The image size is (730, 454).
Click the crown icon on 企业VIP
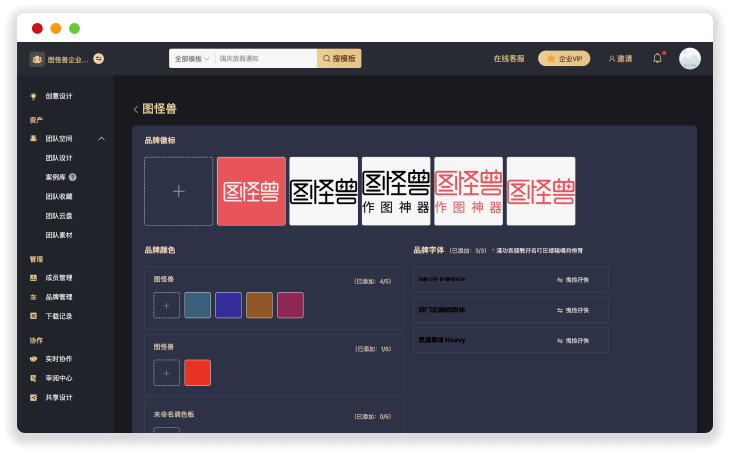[551, 59]
